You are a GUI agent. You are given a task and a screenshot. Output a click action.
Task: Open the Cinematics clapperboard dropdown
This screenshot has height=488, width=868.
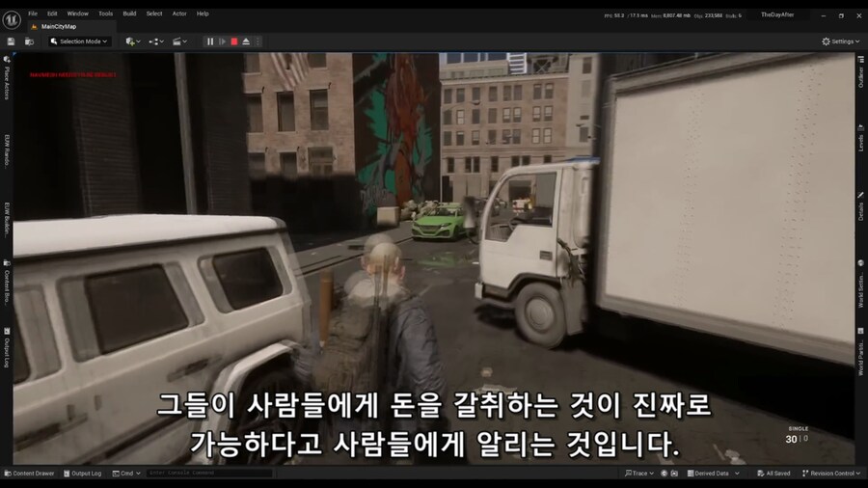(179, 41)
